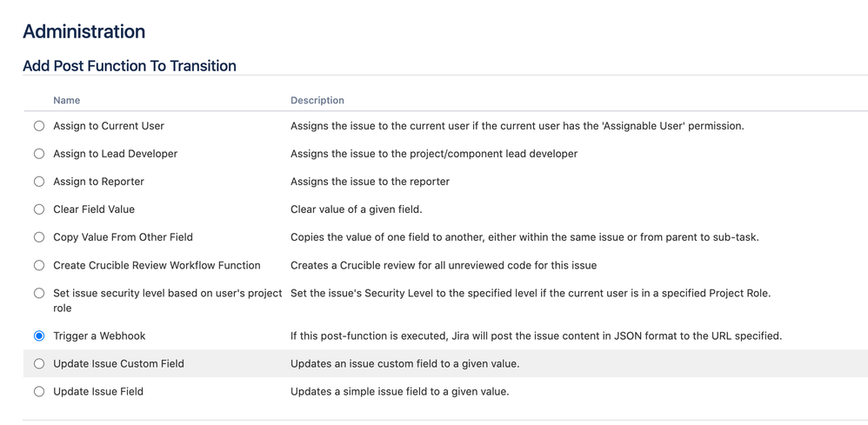The image size is (868, 425).
Task: Click the Clear Field Value label
Action: coord(94,209)
